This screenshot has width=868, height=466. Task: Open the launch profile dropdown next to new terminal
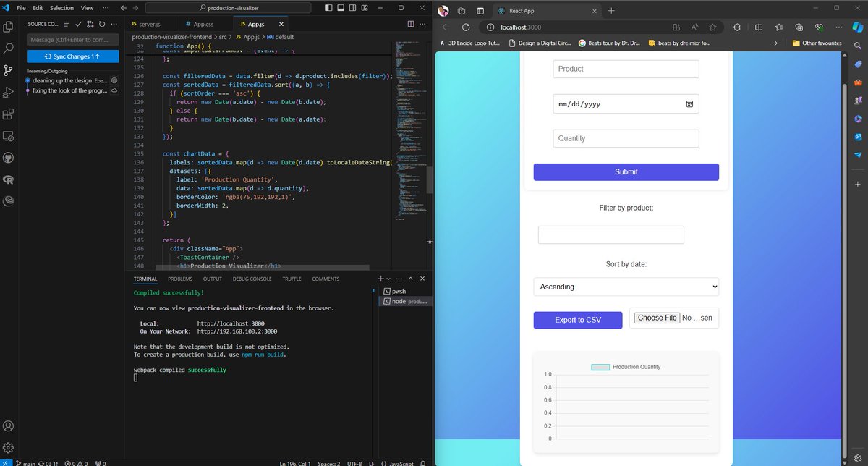pyautogui.click(x=388, y=279)
